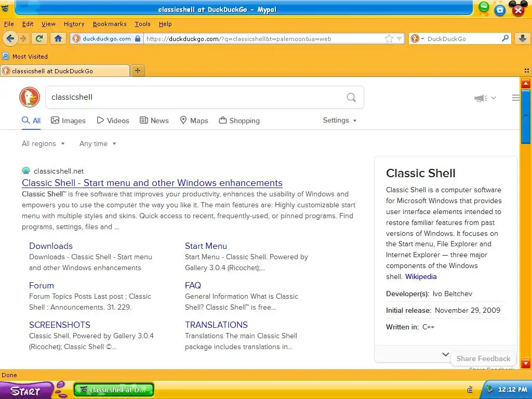Image resolution: width=532 pixels, height=399 pixels.
Task: Click the magnifier in browser search box
Action: click(505, 38)
